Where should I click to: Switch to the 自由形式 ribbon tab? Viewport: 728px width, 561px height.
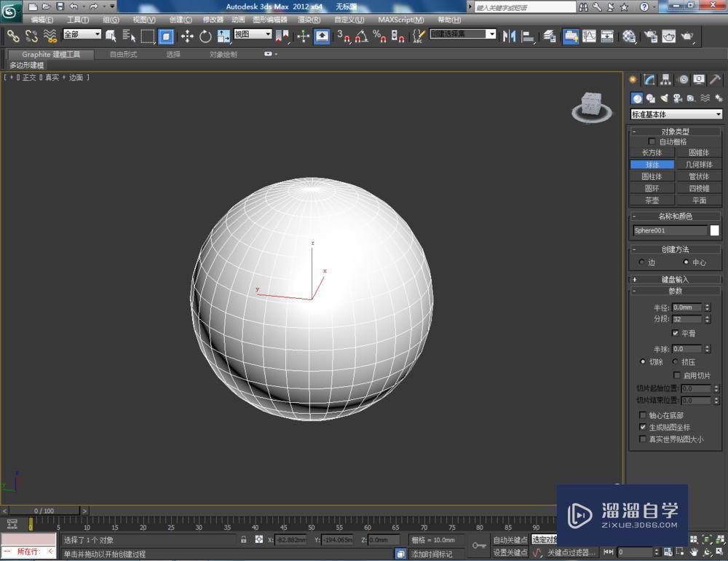(122, 53)
